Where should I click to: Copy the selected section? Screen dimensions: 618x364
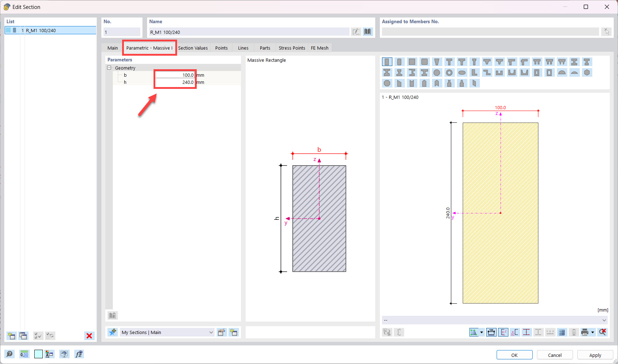pyautogui.click(x=23, y=336)
